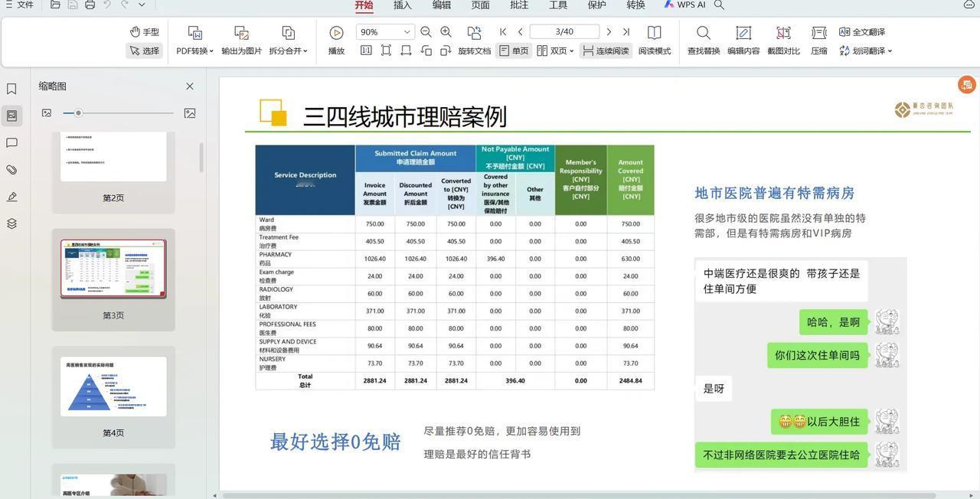Enter 阅读模式 reading mode
The height and width of the screenshot is (499, 980).
click(x=655, y=41)
